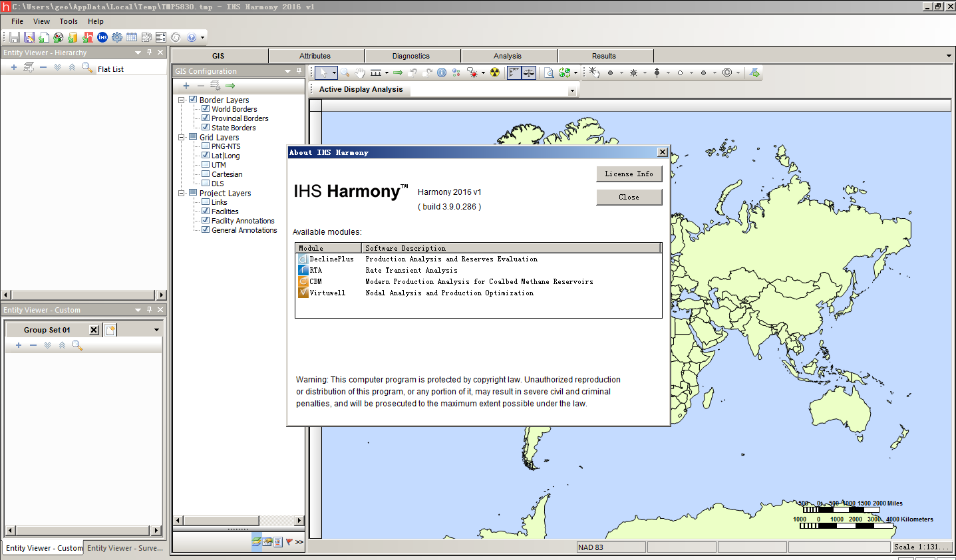Click the calendar grid icon in toolbar
The width and height of the screenshot is (956, 560).
tap(132, 37)
